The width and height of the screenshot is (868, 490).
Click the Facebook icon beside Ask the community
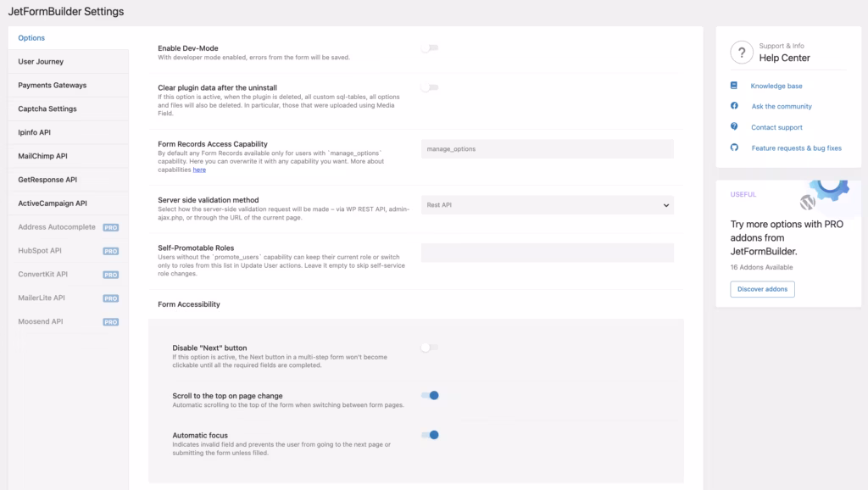click(x=734, y=106)
